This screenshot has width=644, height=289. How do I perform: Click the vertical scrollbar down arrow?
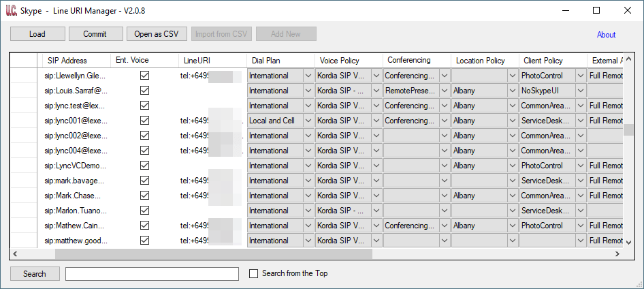click(629, 242)
